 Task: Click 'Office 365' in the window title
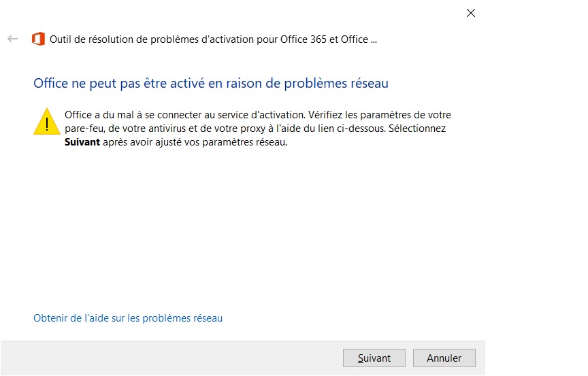(304, 39)
